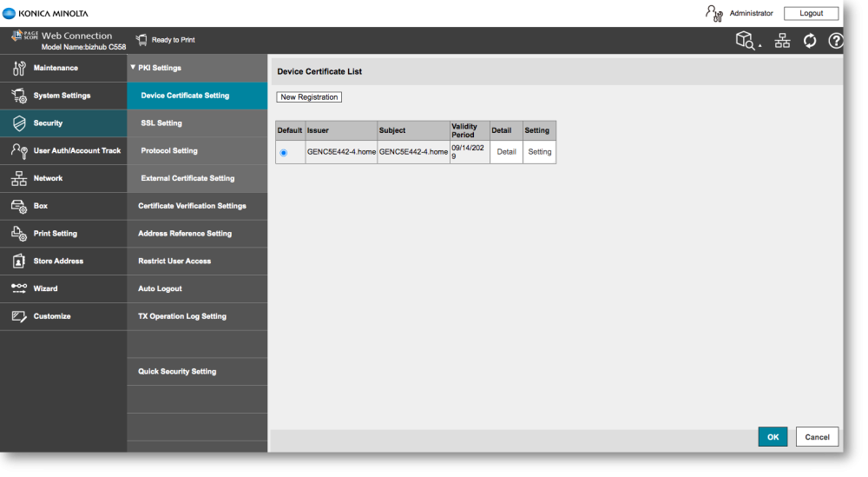Open help question mark icon

coord(835,41)
